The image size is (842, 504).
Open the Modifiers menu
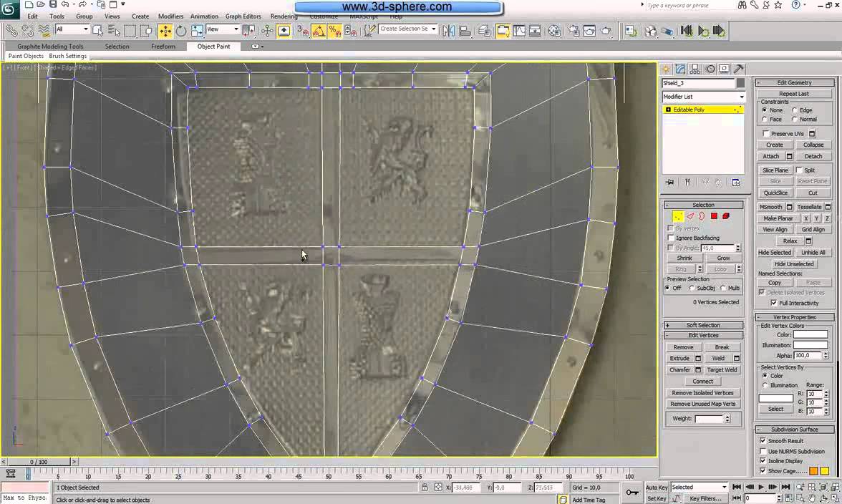click(x=170, y=16)
